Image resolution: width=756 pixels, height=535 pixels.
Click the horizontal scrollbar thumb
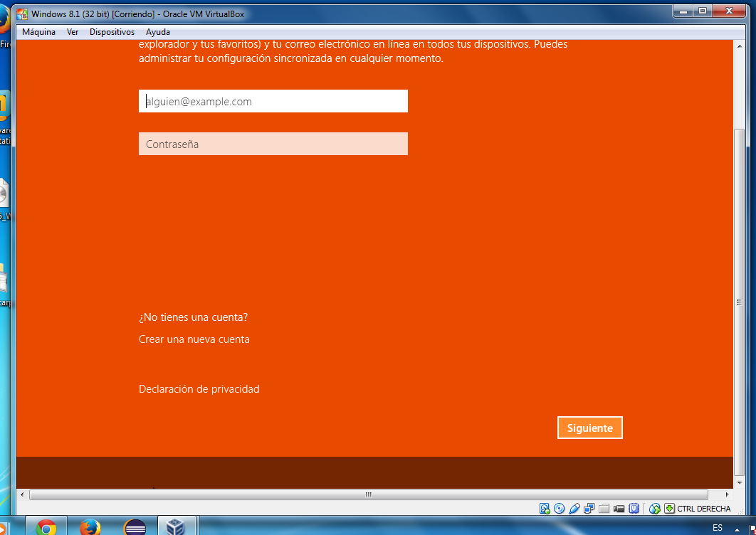click(x=368, y=494)
